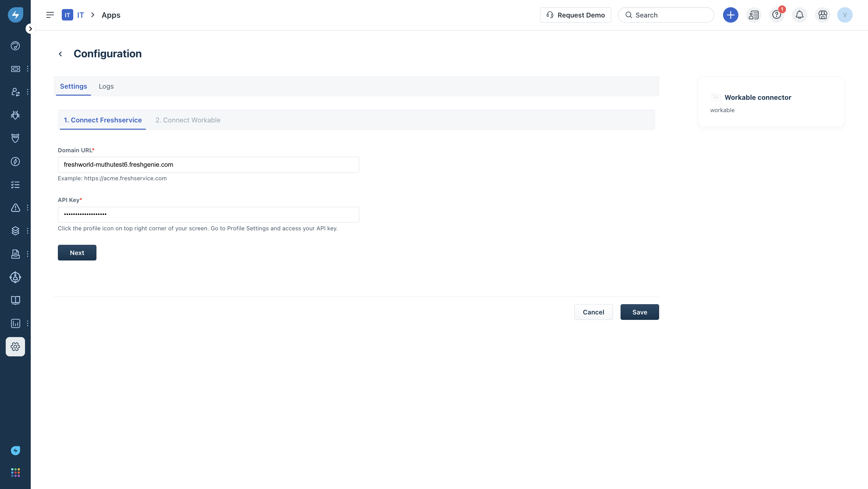Open the help question mark icon

click(776, 15)
